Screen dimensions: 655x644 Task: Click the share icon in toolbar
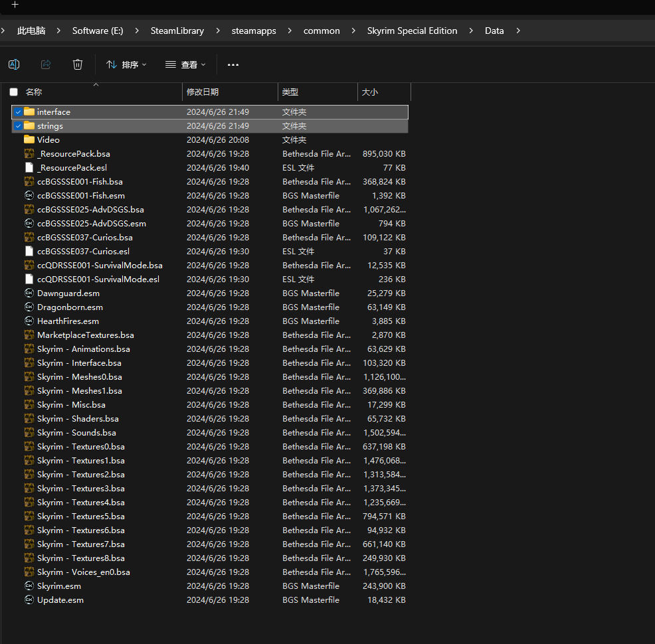[x=46, y=64]
